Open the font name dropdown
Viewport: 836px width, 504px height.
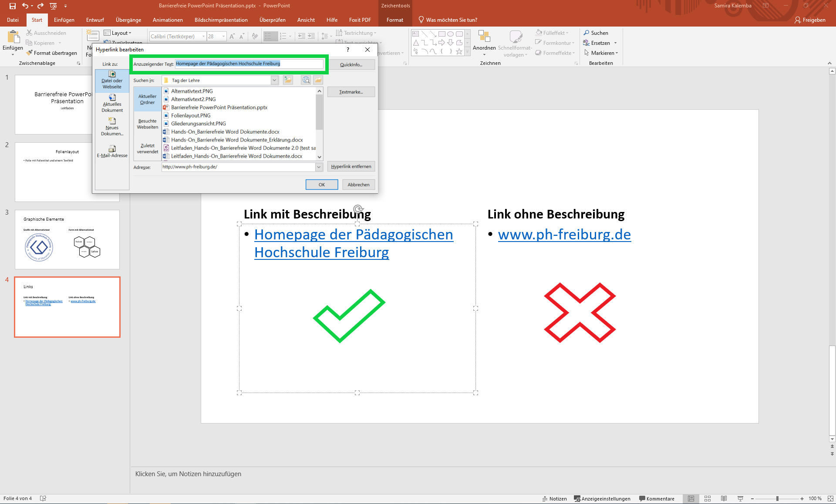(x=203, y=37)
